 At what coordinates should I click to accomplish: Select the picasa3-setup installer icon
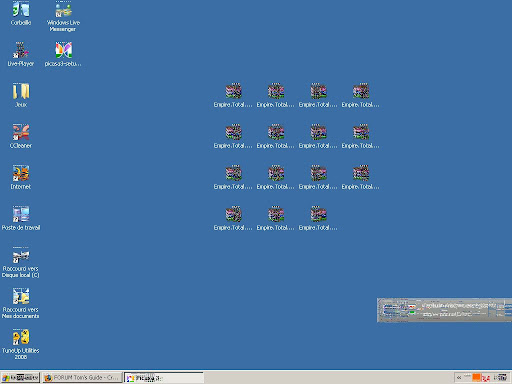pos(63,54)
